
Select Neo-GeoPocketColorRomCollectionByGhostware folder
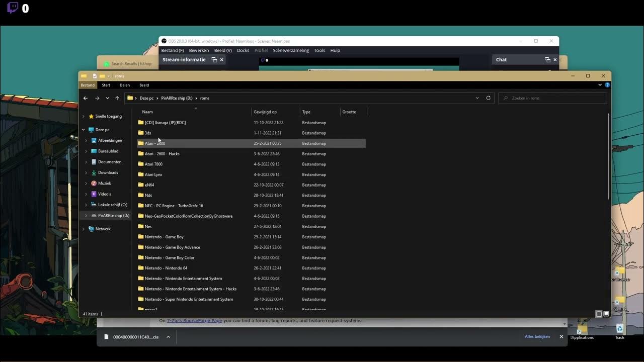click(x=189, y=216)
